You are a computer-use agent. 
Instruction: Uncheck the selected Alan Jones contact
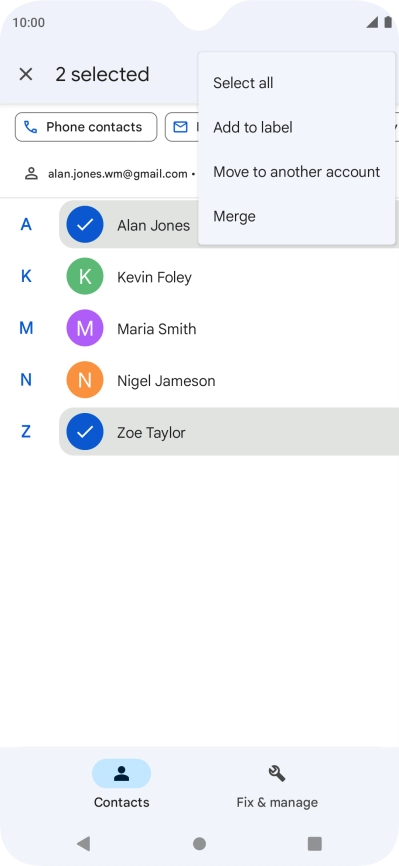85,224
